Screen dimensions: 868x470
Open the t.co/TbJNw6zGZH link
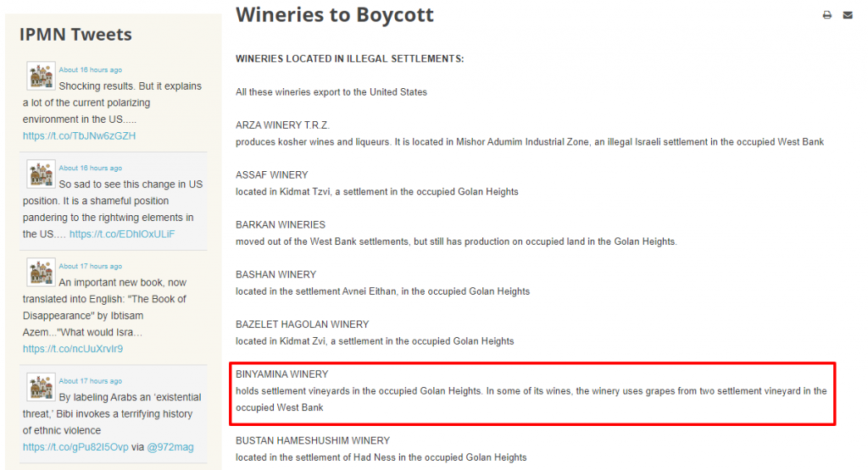pos(79,136)
